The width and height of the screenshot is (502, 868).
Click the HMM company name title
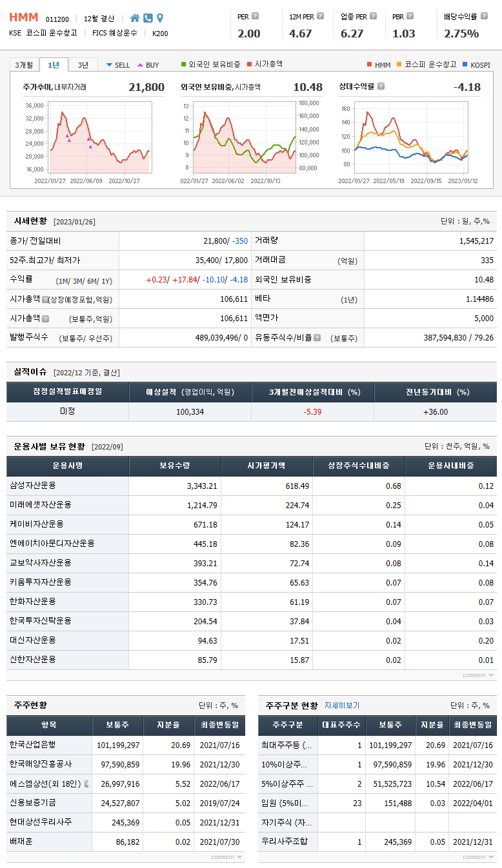24,17
